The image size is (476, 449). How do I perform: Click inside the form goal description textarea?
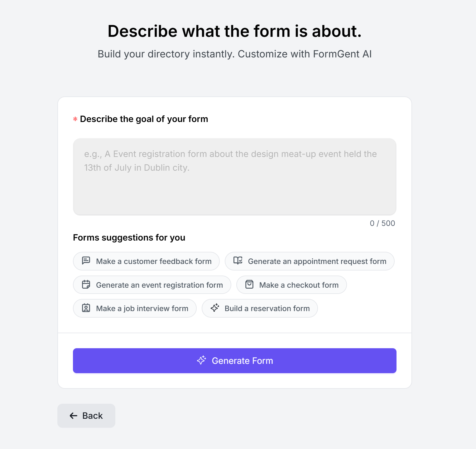click(234, 177)
